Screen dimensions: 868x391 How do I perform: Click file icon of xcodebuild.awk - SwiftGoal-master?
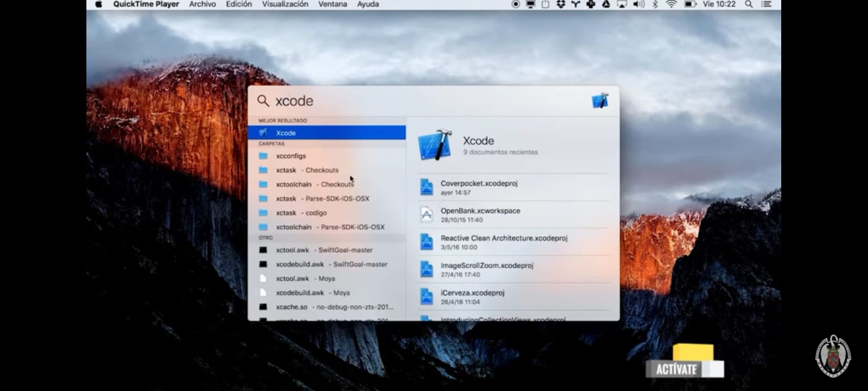click(263, 264)
